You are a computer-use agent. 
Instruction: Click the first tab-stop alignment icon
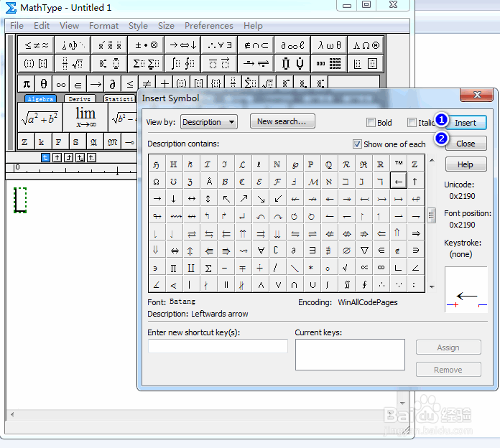[45, 157]
